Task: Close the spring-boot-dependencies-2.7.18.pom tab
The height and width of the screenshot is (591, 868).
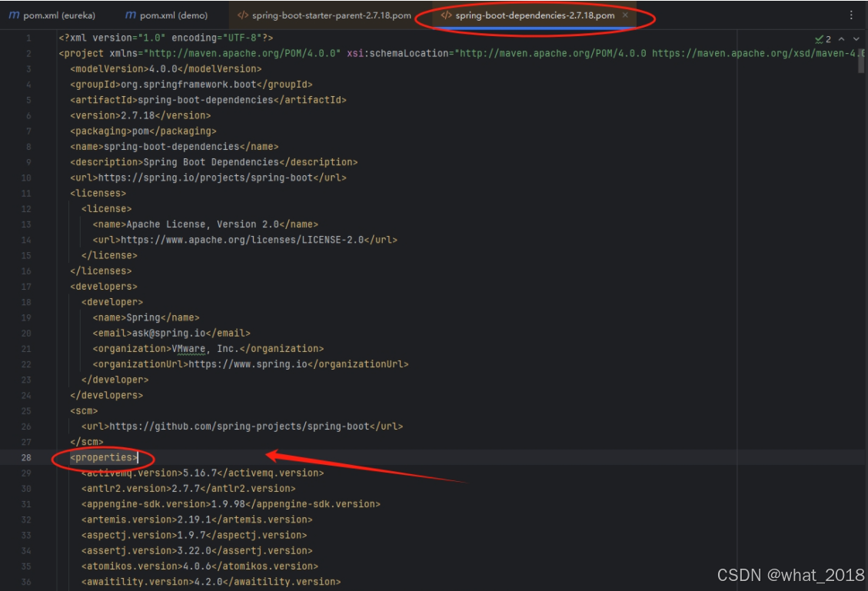Action: [x=624, y=14]
